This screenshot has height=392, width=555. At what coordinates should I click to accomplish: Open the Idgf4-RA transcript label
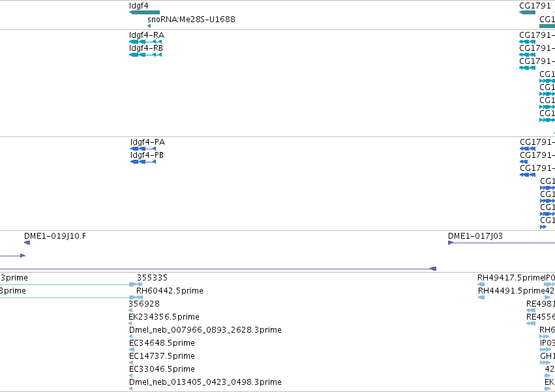tap(147, 35)
